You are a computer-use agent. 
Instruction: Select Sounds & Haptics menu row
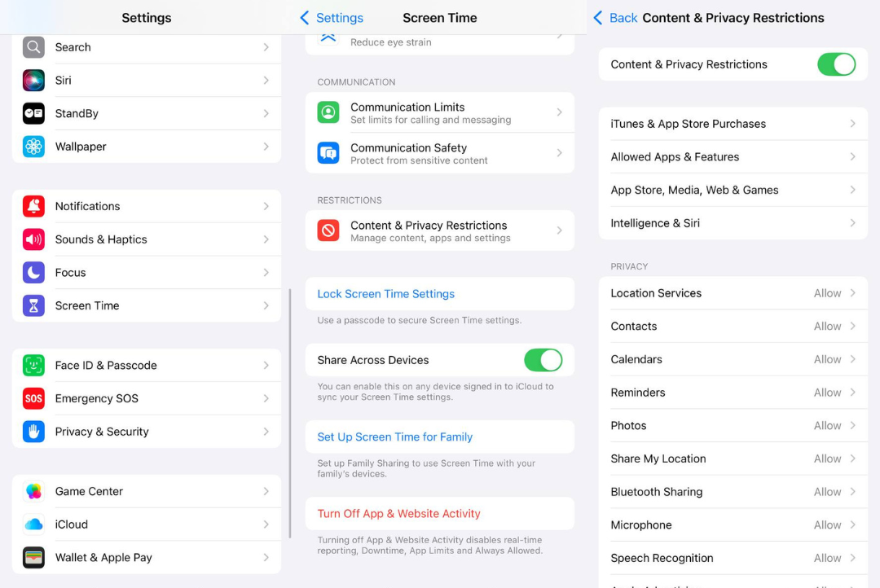coord(147,239)
